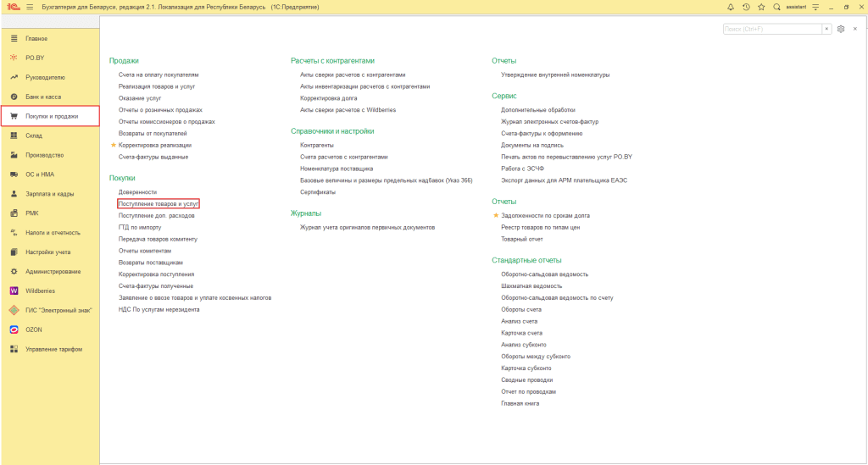Open Оказание услуг link
868x465 pixels.
click(140, 98)
